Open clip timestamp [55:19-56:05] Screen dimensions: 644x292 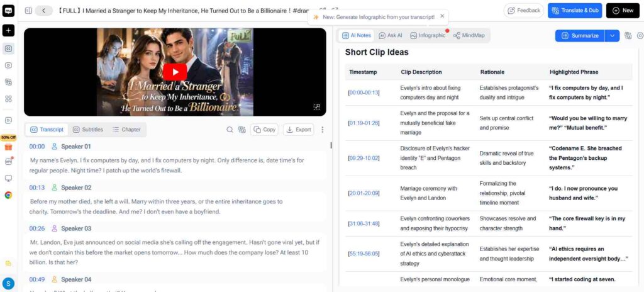[364, 254]
